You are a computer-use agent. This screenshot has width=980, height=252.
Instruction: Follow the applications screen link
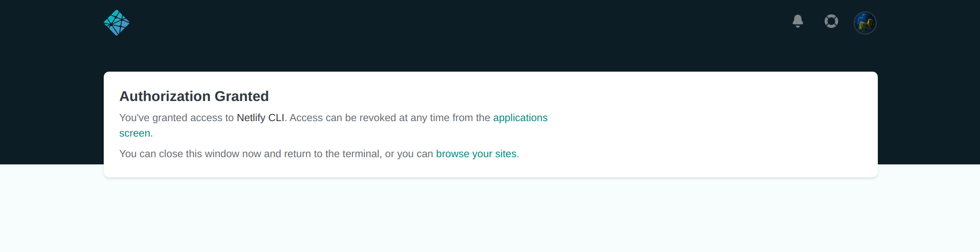tap(520, 117)
